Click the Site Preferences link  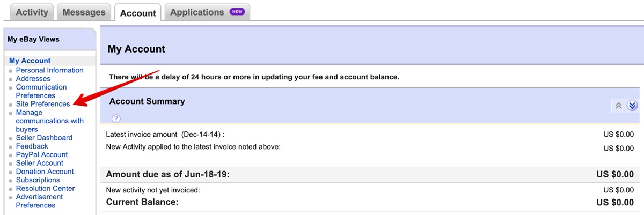click(x=43, y=104)
